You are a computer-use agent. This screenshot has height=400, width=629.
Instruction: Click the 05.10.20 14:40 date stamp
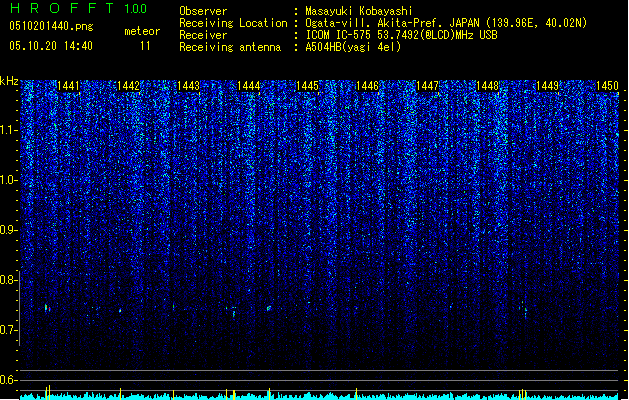tap(51, 46)
